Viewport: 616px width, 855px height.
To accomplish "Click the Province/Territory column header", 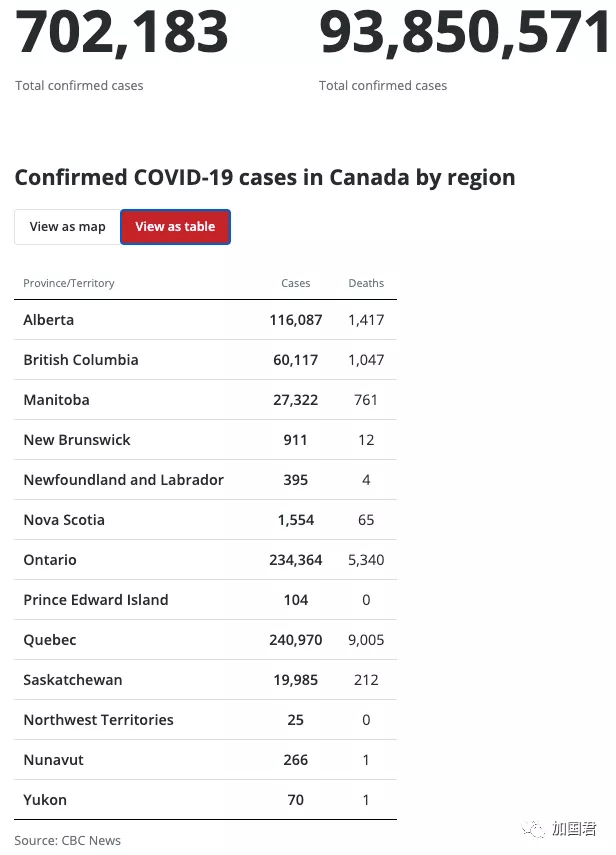I will (69, 283).
